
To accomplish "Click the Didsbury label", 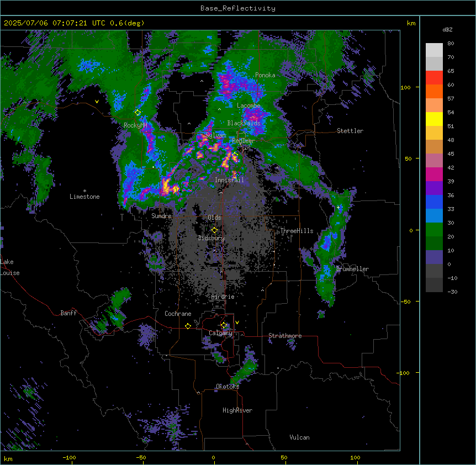I will 211,238.
